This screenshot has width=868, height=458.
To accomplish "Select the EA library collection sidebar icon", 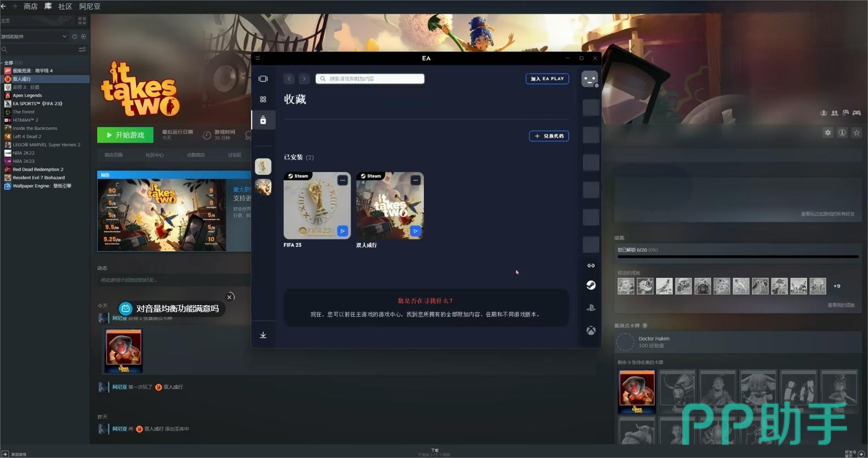I will (263, 120).
